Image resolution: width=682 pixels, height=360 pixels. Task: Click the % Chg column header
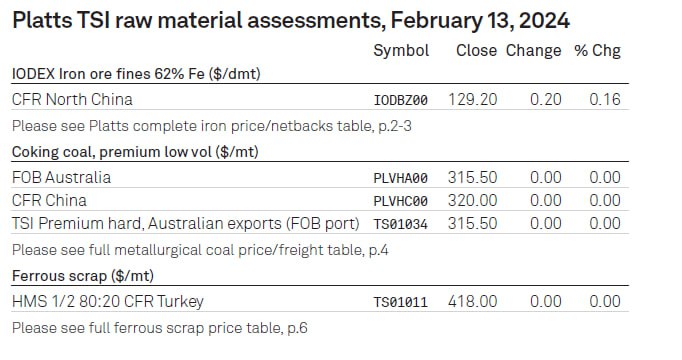pos(597,50)
